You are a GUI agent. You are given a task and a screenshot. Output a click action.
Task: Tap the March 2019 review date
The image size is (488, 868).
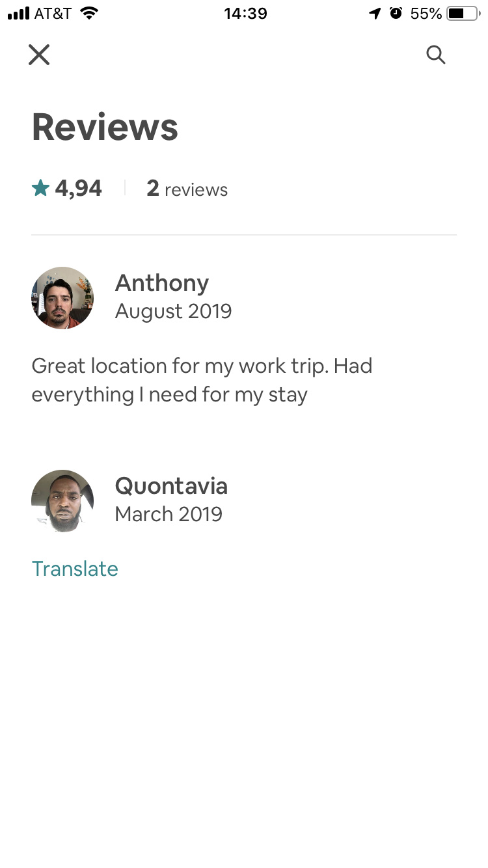(x=169, y=514)
